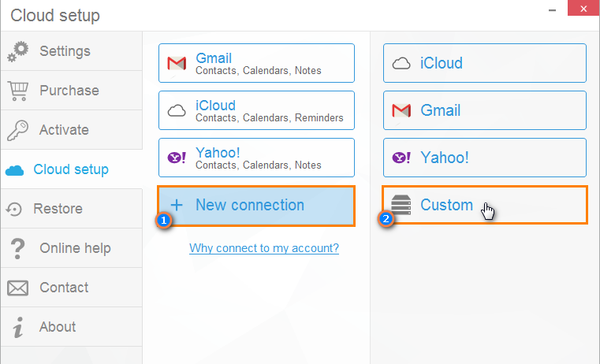Click the About info icon
Viewport: 600px width, 364px height.
(18, 327)
